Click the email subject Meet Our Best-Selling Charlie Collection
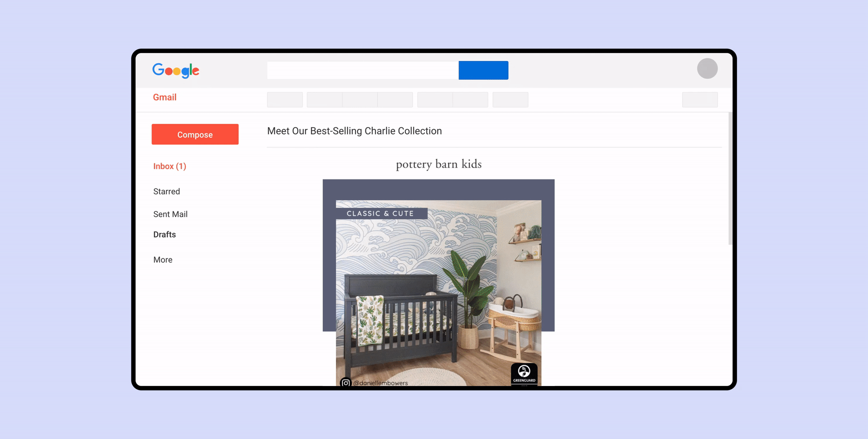 tap(355, 131)
